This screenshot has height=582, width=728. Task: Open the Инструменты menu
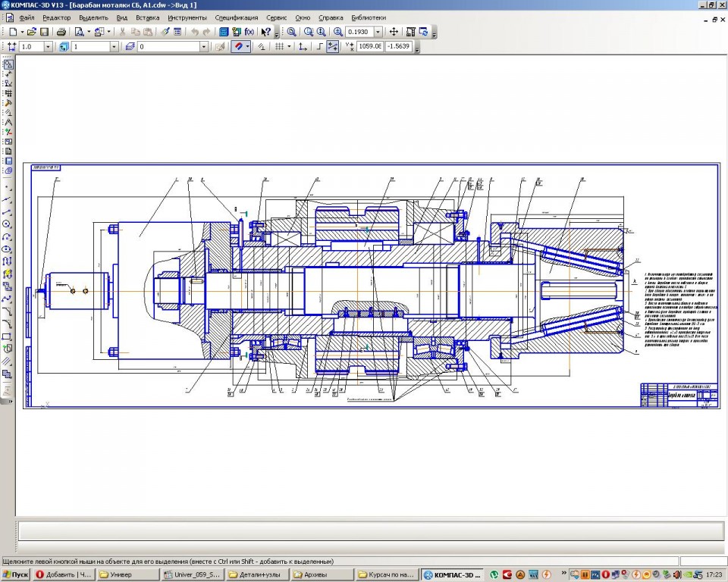point(187,17)
